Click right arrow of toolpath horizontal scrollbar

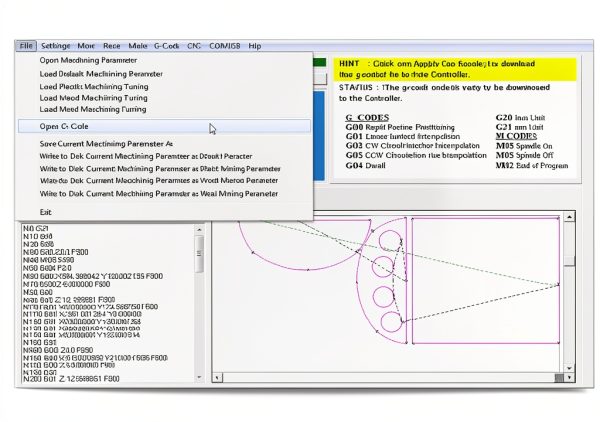coord(570,378)
